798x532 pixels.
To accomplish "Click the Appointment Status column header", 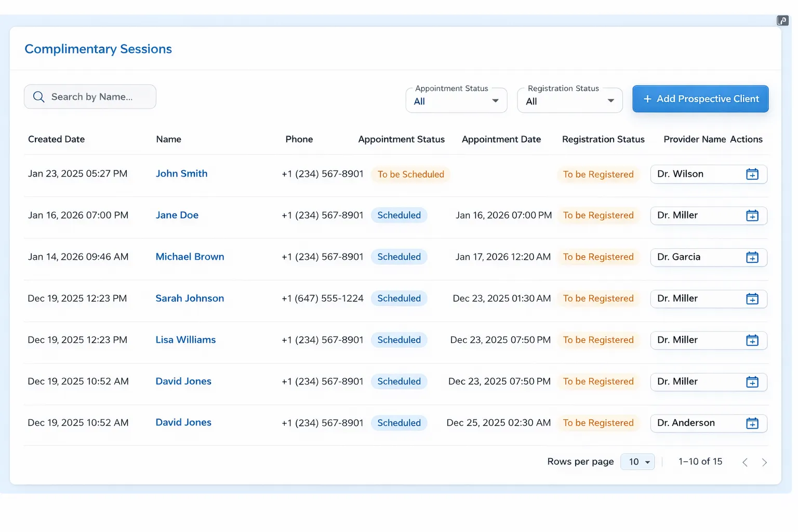I will click(x=402, y=139).
